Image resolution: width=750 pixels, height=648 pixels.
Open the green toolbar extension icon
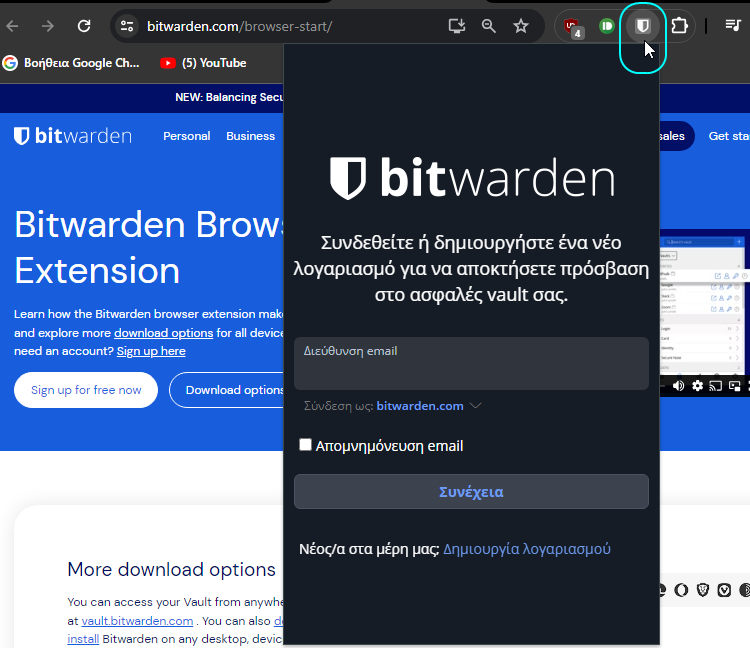click(607, 26)
